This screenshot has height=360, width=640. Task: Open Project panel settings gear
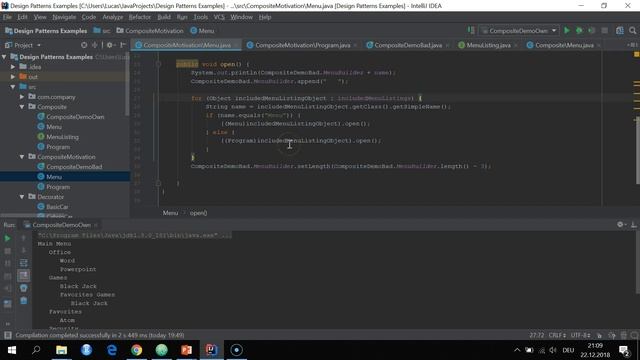click(109, 45)
